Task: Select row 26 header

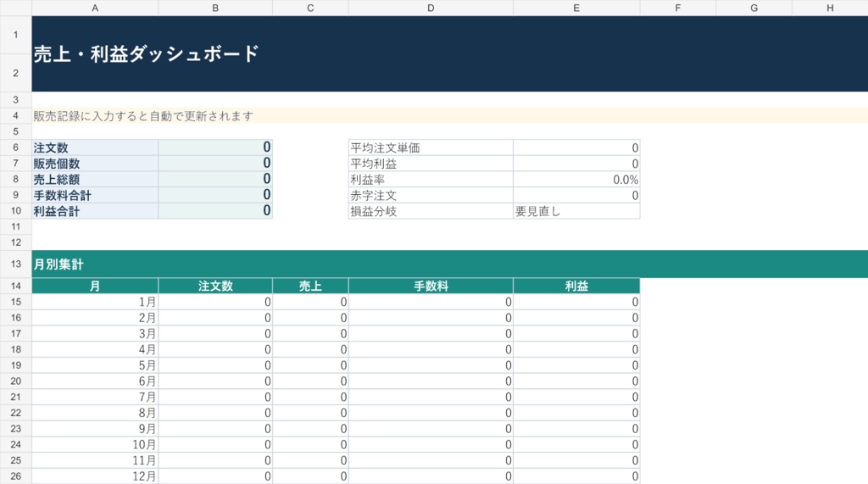Action: 15,476
